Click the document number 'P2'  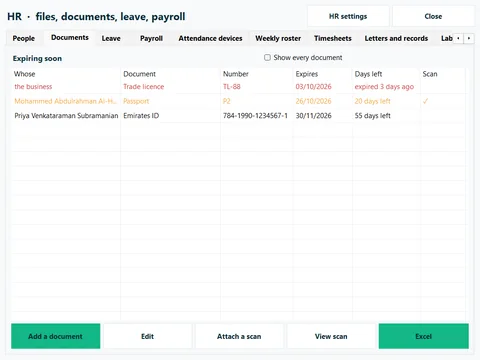tap(227, 101)
